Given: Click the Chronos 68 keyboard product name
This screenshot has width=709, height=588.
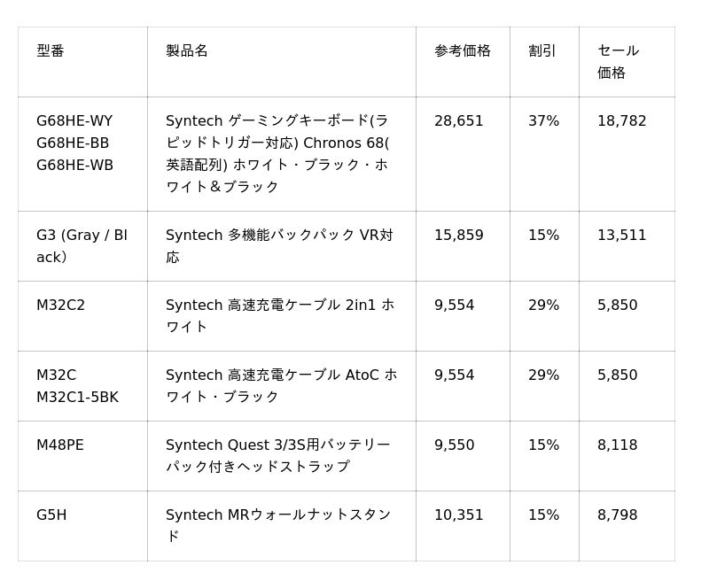Looking at the screenshot, I should [277, 154].
